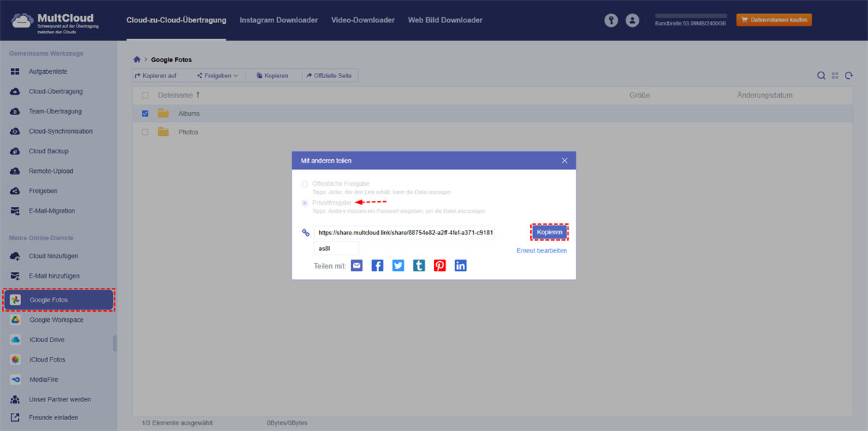Share via Twitter icon

pyautogui.click(x=399, y=265)
